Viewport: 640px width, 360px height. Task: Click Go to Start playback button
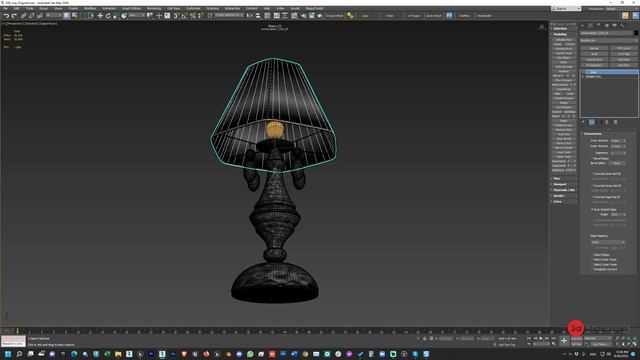coord(529,338)
